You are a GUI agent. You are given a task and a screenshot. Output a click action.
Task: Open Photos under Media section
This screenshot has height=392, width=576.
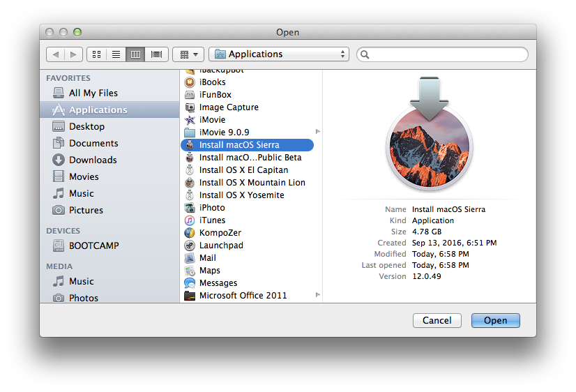click(x=109, y=298)
